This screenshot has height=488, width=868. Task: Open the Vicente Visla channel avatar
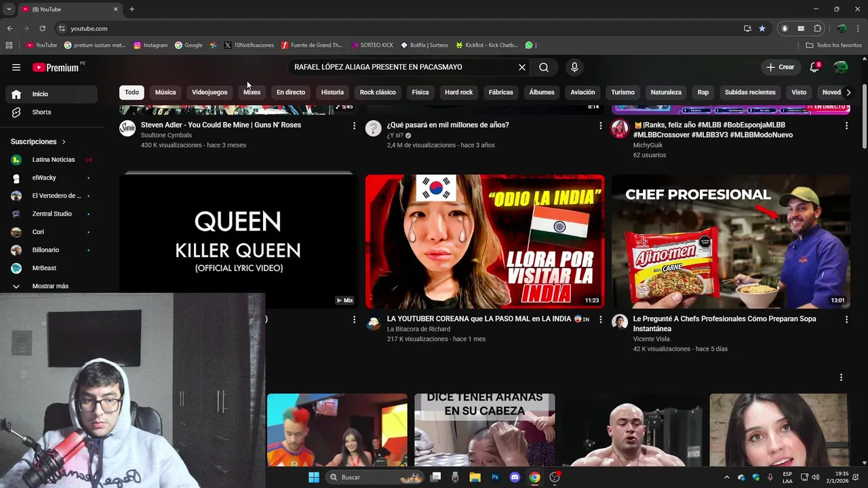coord(620,322)
